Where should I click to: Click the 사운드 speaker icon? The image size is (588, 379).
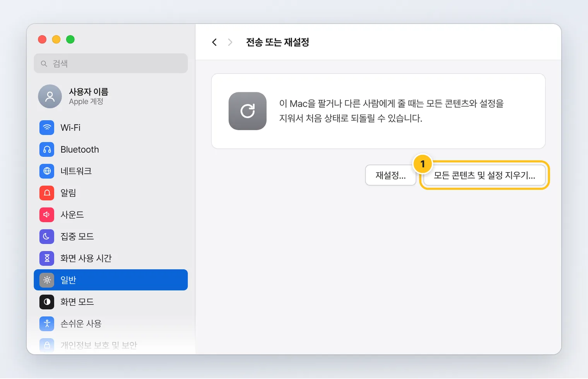pos(47,215)
